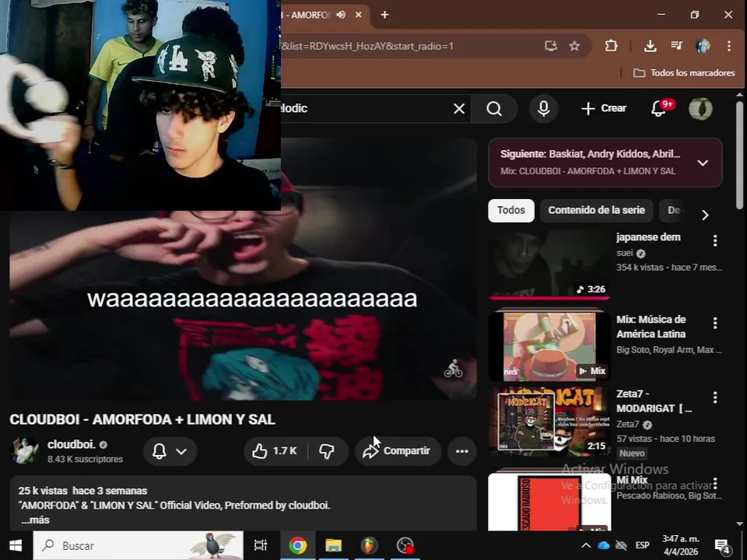Open the Zeta7 MODARIGAT video thumbnail
747x560 pixels.
pyautogui.click(x=549, y=422)
